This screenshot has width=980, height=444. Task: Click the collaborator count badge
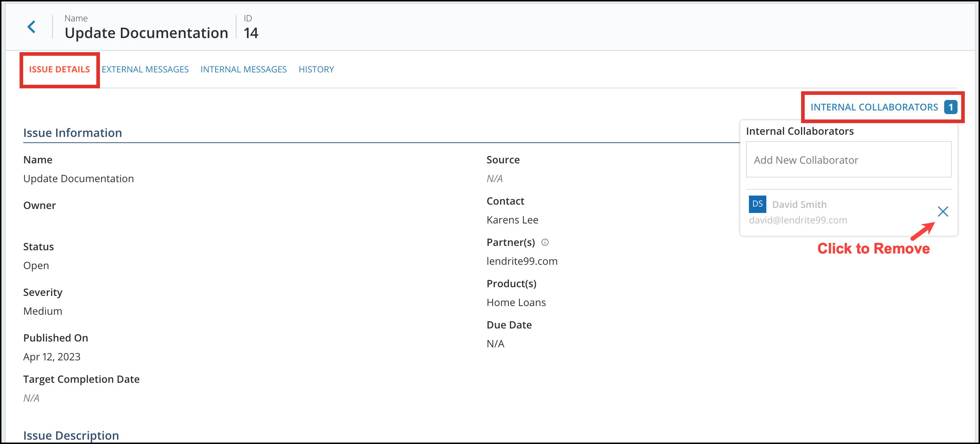(x=950, y=107)
